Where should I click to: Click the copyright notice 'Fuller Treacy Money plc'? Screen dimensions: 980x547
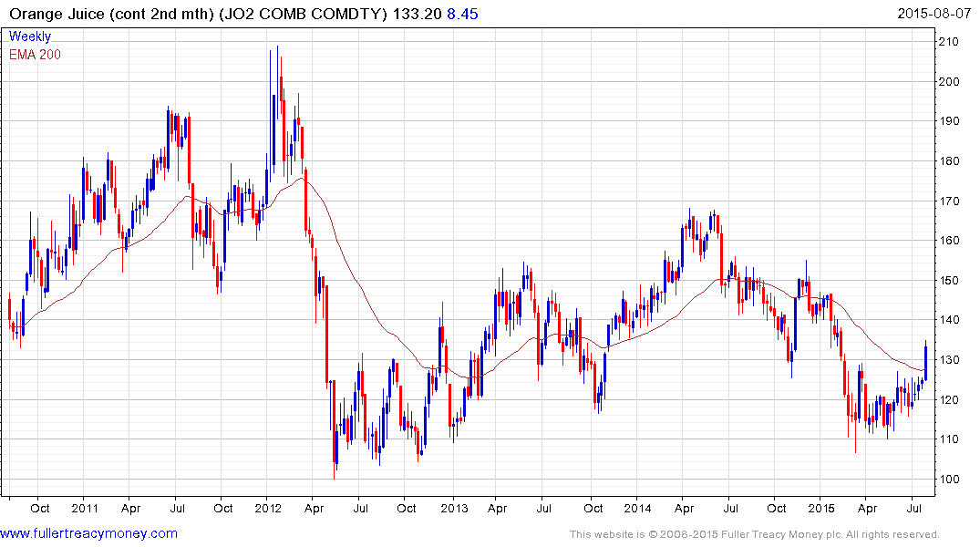(781, 534)
